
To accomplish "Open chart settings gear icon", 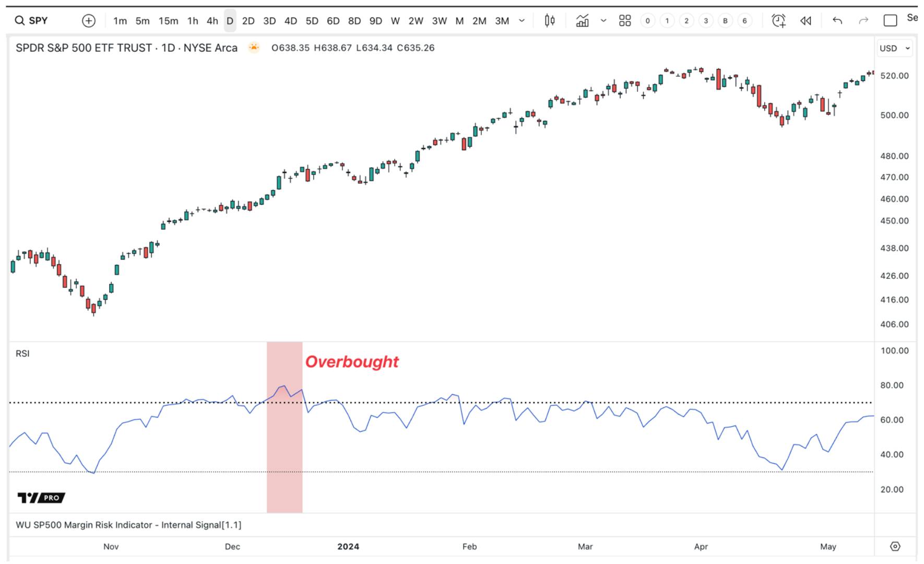I will click(895, 547).
